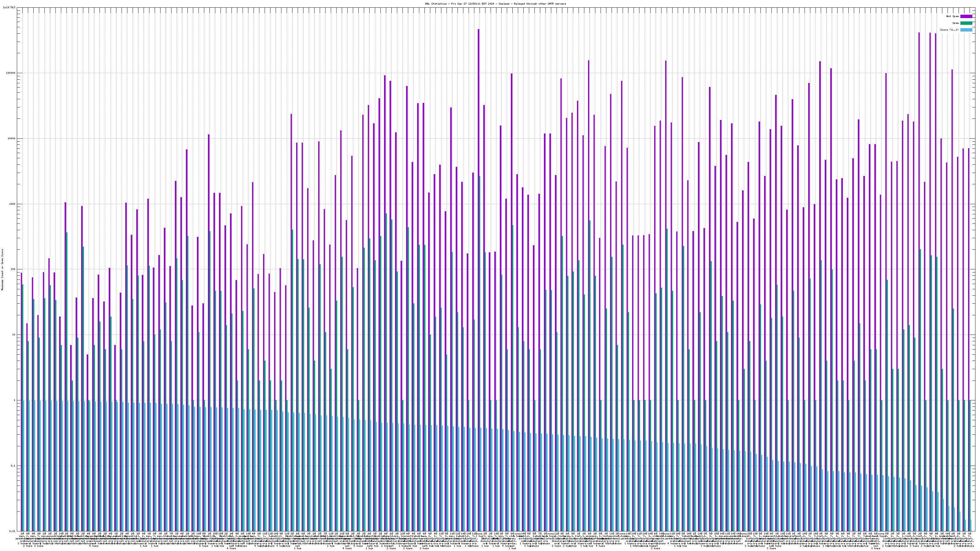Screen dimensions: 980x551
Task: Click the '0.01' y-axis tick label
Action: pos(13,531)
